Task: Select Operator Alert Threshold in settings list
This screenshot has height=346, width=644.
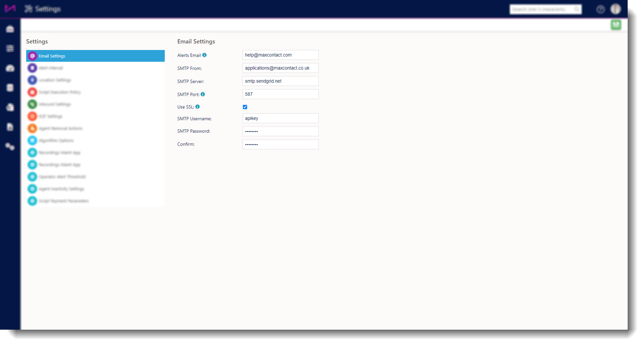Action: (95, 177)
